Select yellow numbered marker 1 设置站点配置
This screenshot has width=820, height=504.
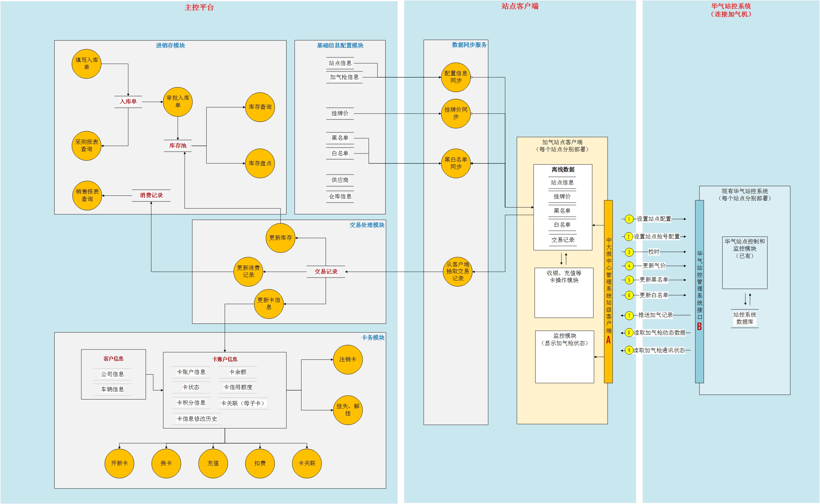pos(629,219)
